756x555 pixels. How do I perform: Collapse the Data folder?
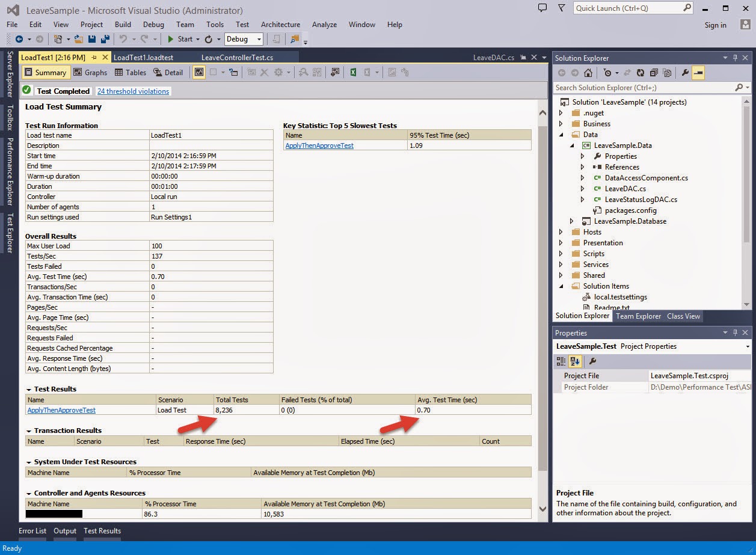[x=561, y=135]
